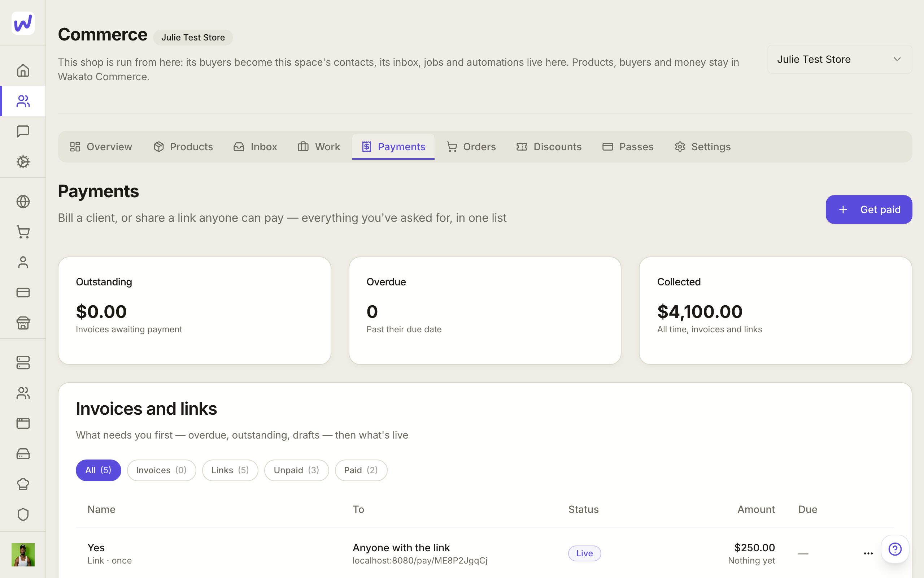Image resolution: width=924 pixels, height=578 pixels.
Task: Select the Contacts people icon in sidebar
Action: click(x=23, y=101)
